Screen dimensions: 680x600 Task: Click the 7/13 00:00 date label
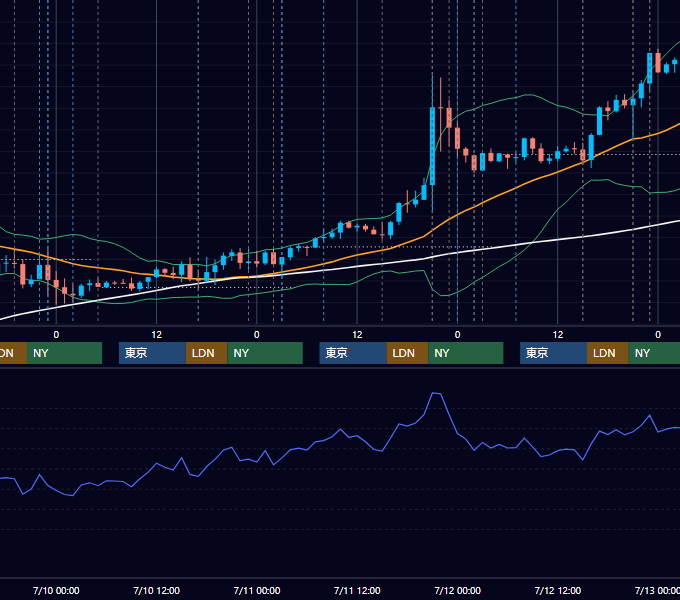pyautogui.click(x=657, y=590)
